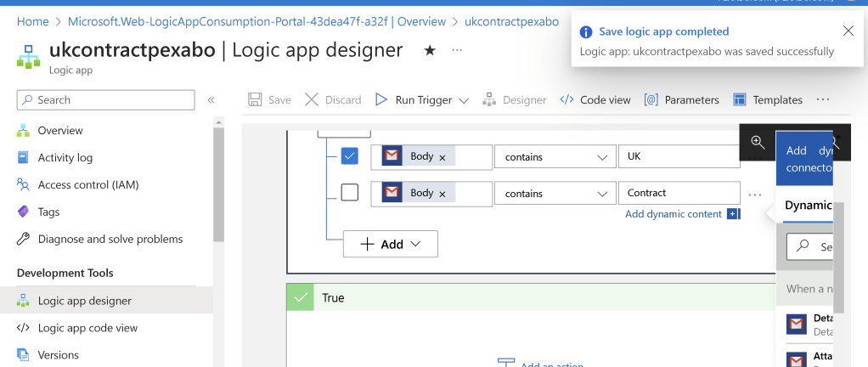Screen dimensions: 868x367
Task: Open Parameters panel
Action: click(x=681, y=99)
